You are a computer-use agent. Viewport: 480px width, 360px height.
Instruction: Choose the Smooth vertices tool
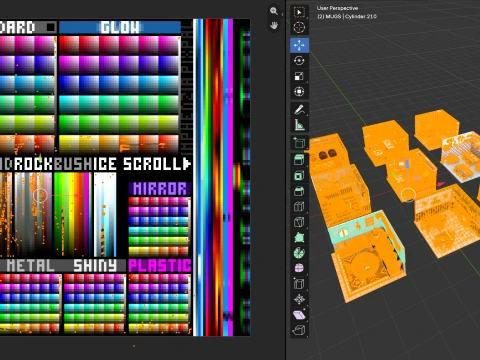[x=299, y=268]
